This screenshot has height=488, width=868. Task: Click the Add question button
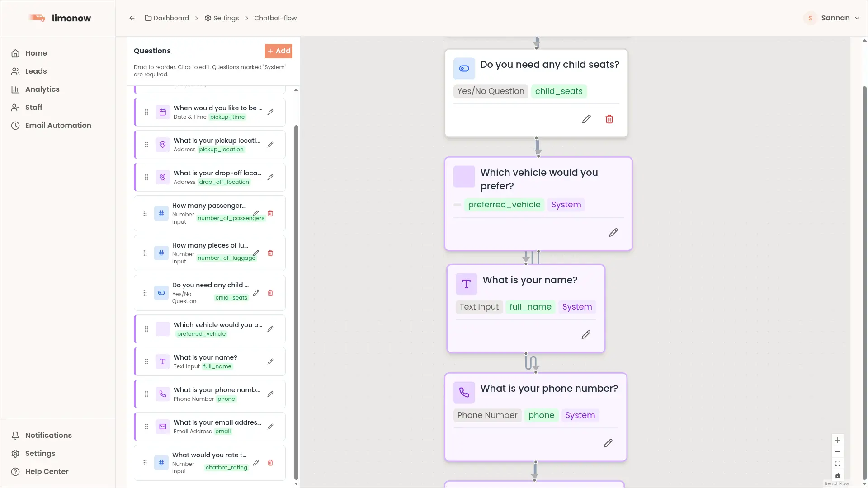coord(278,51)
